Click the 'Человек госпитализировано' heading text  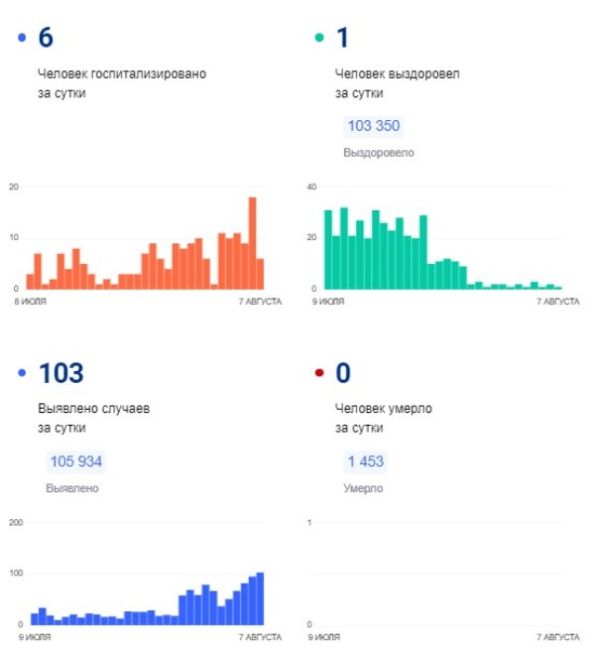pyautogui.click(x=122, y=74)
